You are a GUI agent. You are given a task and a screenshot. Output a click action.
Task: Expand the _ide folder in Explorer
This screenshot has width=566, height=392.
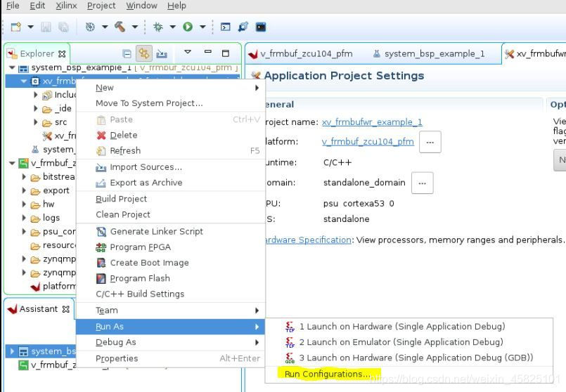(35, 108)
